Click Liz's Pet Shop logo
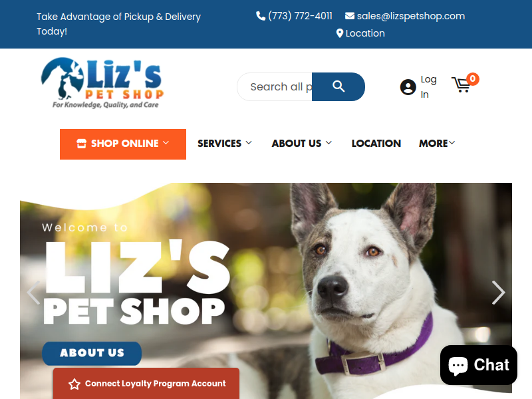The width and height of the screenshot is (532, 399). pos(102,83)
